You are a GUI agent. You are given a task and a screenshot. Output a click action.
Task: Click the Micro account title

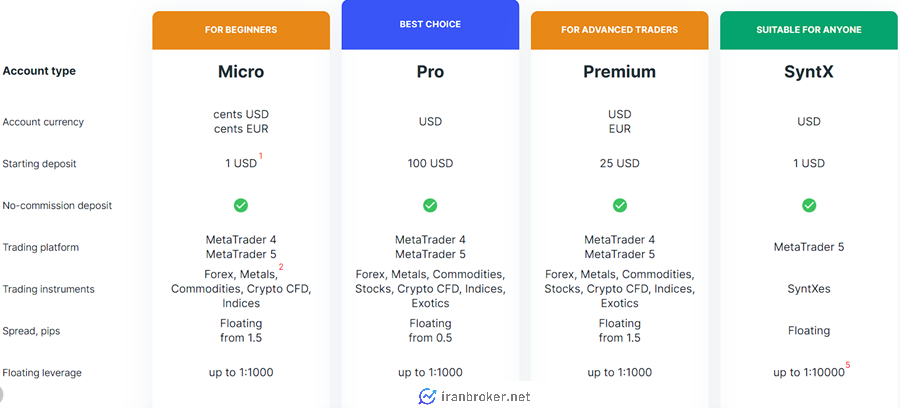click(x=241, y=72)
